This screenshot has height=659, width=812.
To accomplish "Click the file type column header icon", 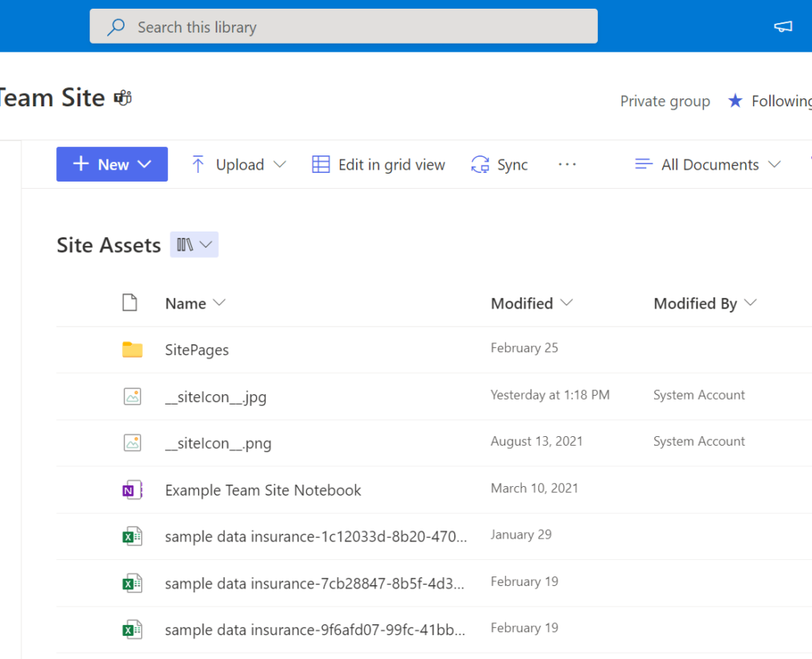I will tap(130, 303).
